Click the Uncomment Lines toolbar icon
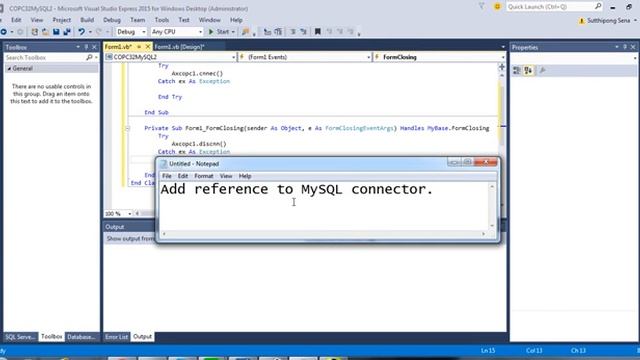 pyautogui.click(x=278, y=31)
